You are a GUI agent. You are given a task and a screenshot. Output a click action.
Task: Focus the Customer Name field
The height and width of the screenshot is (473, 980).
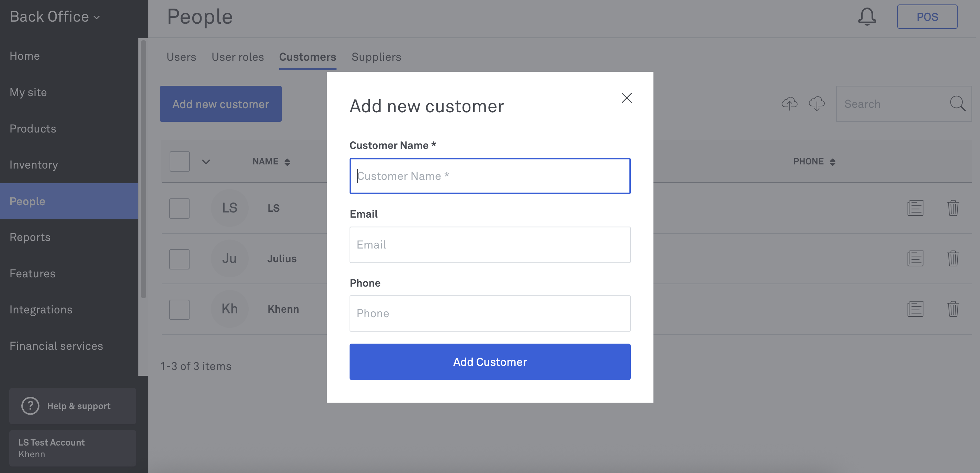(x=490, y=176)
